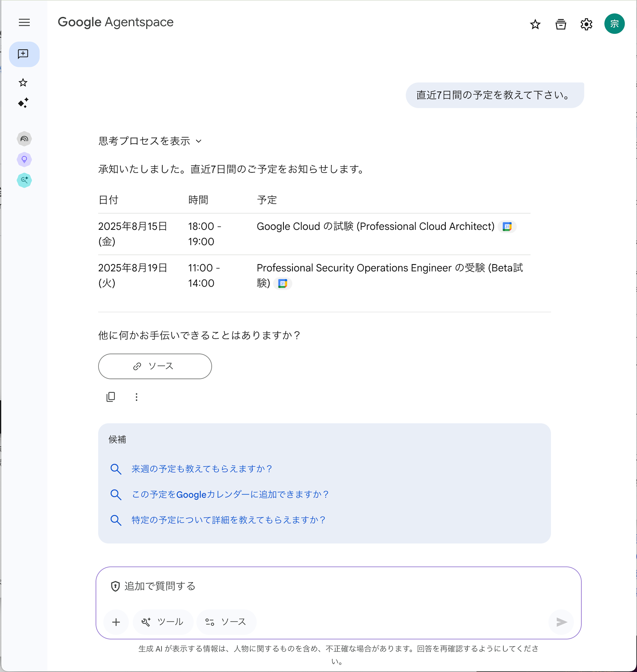This screenshot has height=672, width=637.
Task: Click the user message 直近7日間の予定を教えて下さい。
Action: pos(495,95)
